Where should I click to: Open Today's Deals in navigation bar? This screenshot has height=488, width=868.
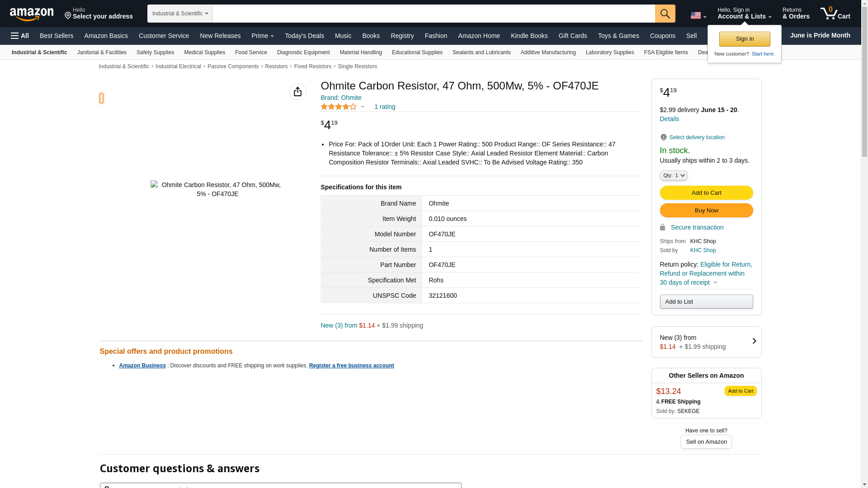[x=304, y=36]
